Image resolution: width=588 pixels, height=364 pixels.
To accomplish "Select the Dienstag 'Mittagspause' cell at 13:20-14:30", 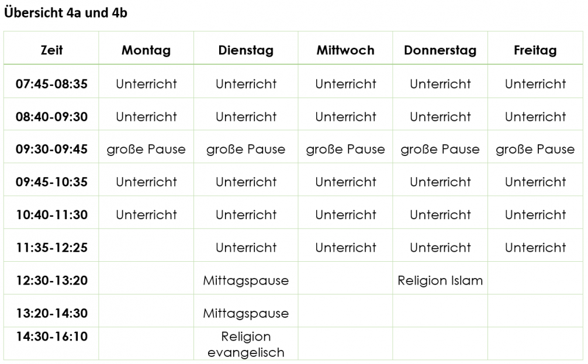I will tap(245, 313).
